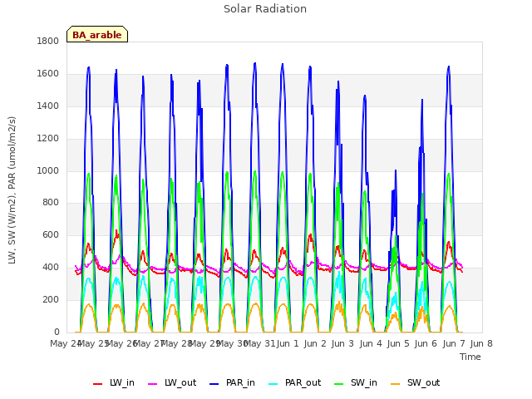Click the 200 y-axis tick value
This screenshot has height=399, width=532.
[51, 299]
